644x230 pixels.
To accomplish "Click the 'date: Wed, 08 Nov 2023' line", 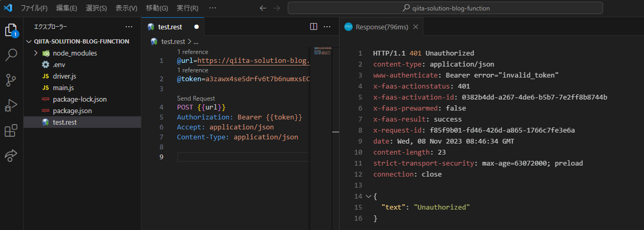I will coord(444,141).
